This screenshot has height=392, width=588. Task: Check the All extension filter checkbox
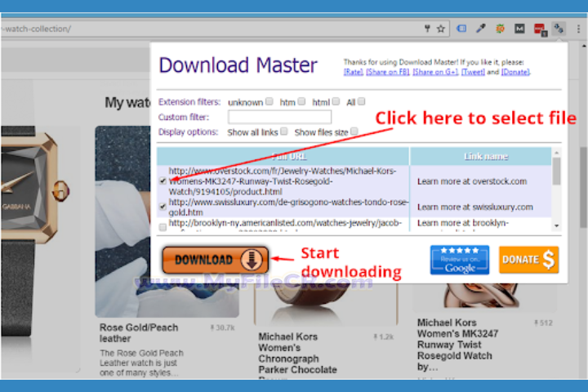[362, 101]
